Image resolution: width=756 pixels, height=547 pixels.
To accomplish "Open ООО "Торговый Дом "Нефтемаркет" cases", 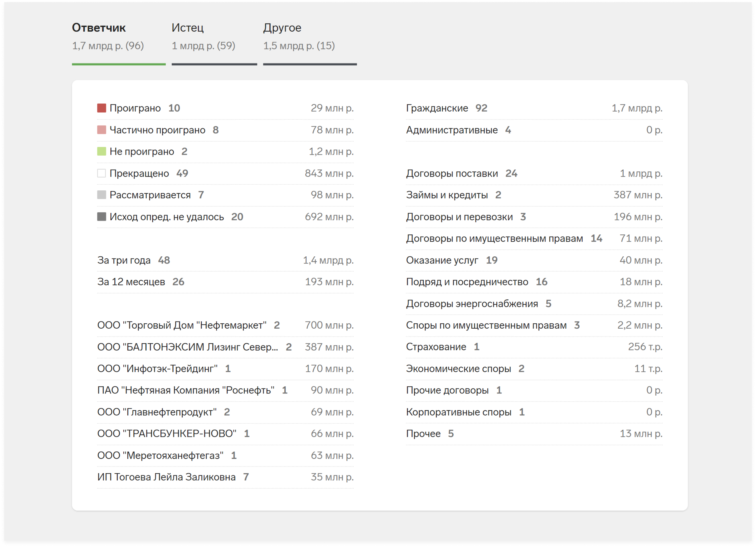I will click(182, 325).
